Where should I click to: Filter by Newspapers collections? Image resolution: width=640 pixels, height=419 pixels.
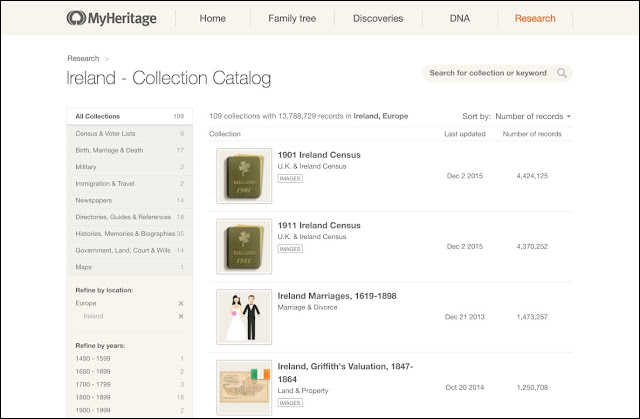(x=129, y=200)
